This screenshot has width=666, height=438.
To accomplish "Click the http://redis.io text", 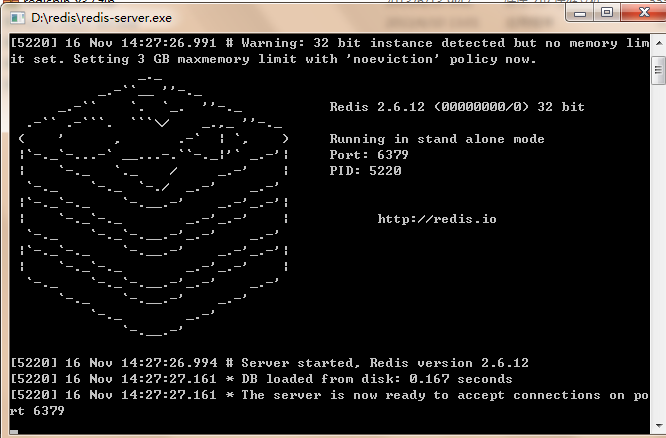I will [437, 219].
